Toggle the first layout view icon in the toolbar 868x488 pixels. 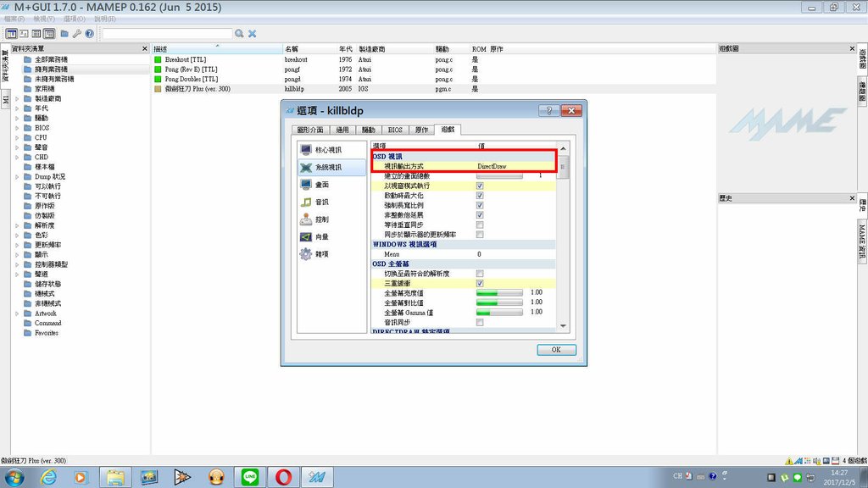coord(11,34)
